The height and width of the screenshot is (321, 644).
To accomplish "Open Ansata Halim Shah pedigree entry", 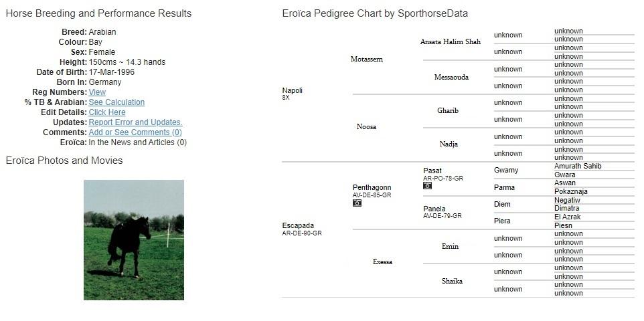I will click(450, 42).
